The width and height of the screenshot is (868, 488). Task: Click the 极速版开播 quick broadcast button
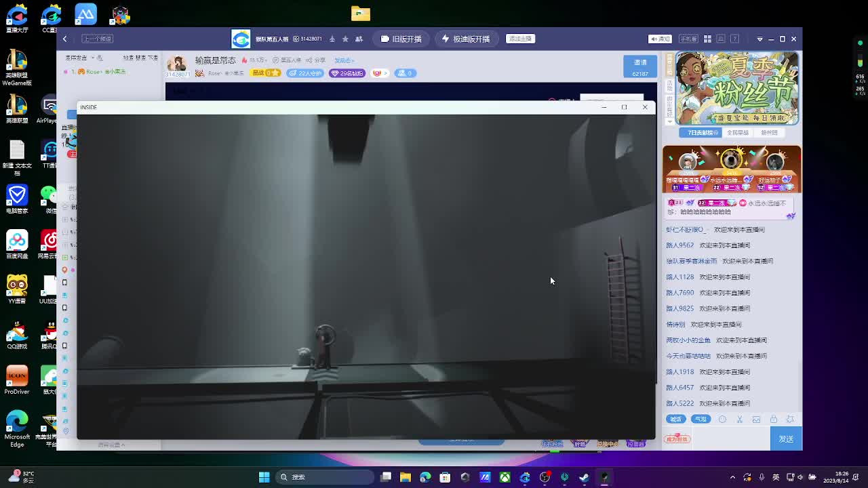point(465,39)
